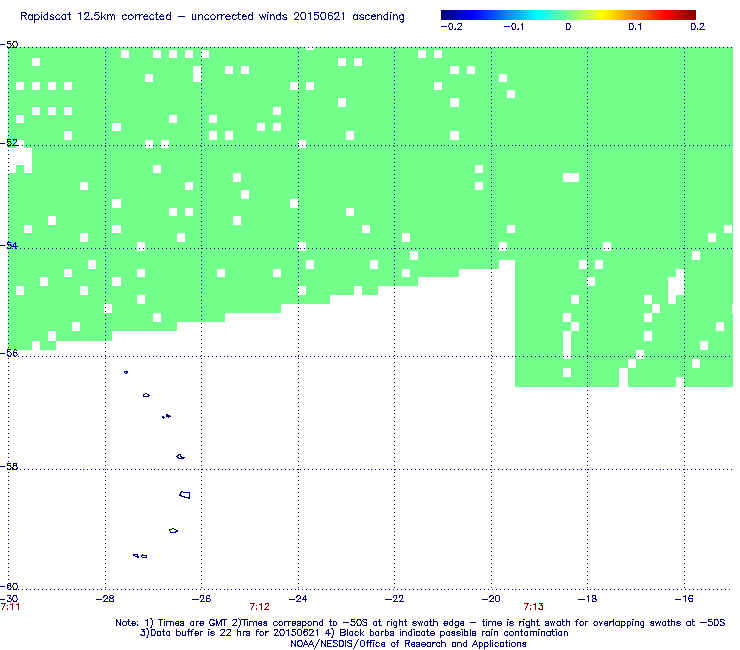This screenshot has height=650, width=740.
Task: Click the '-24' longitude label
Action: coord(298,599)
